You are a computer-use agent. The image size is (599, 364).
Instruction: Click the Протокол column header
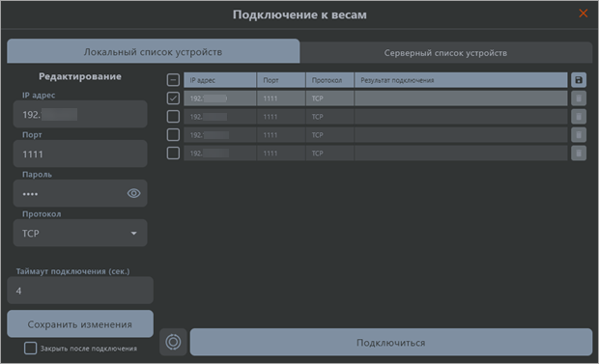(329, 80)
